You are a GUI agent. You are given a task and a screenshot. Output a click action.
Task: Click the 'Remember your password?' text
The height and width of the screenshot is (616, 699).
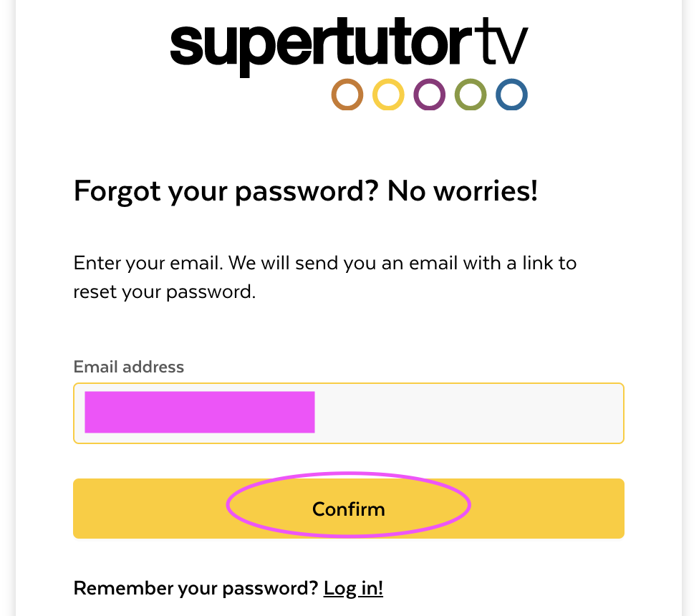tap(196, 588)
